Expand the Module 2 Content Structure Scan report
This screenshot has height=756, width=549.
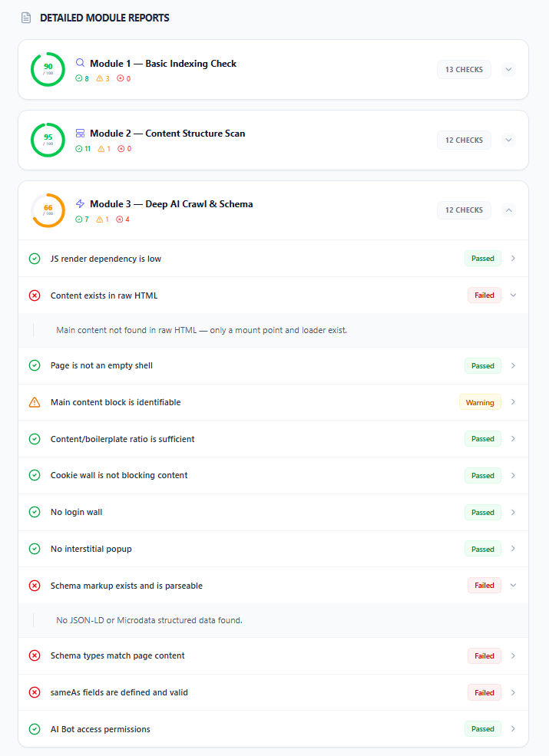coord(508,140)
